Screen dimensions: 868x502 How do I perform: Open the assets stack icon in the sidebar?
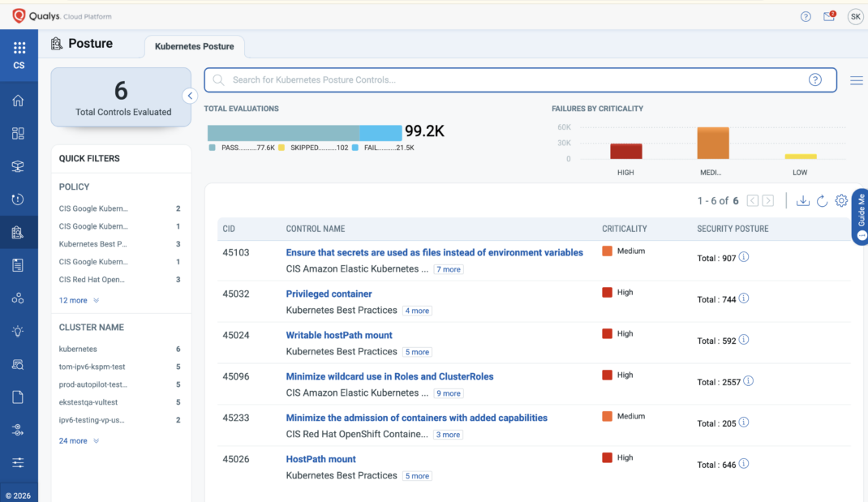(19, 166)
